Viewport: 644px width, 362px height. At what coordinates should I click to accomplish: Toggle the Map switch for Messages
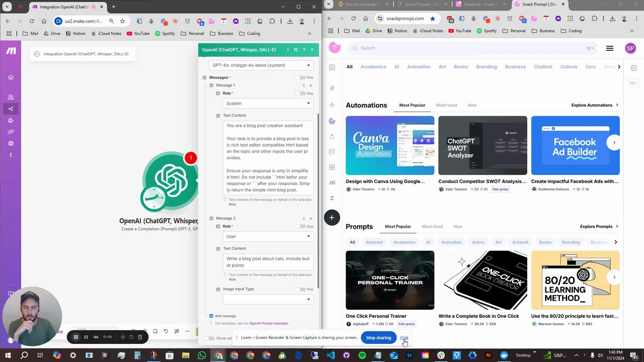300,77
